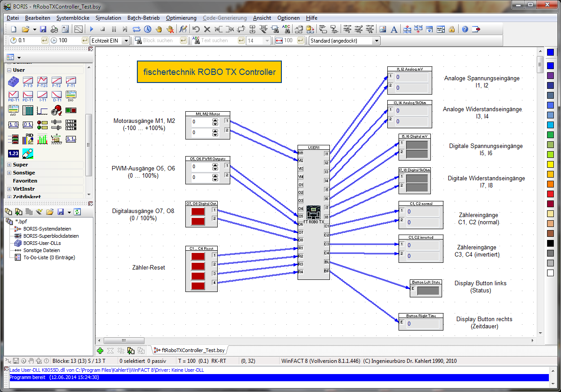Screen dimensions: 561x392
Task: Select the blue Lego brick user block
Action: pyautogui.click(x=13, y=81)
